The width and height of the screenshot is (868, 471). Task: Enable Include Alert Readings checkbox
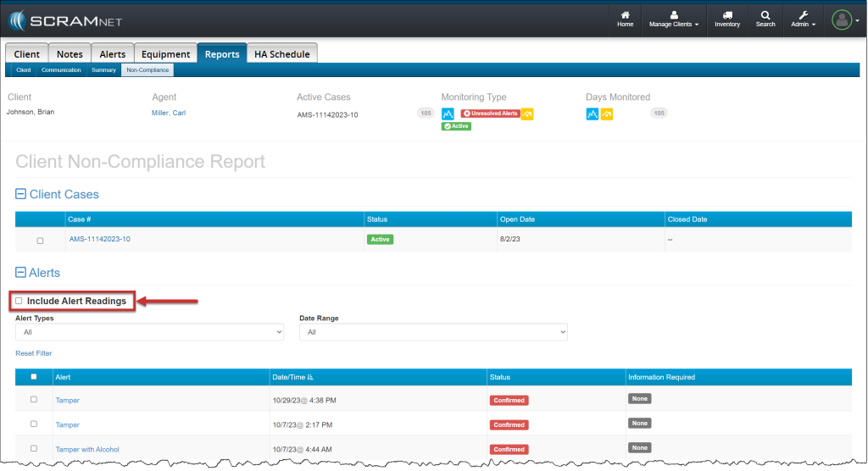coord(19,301)
